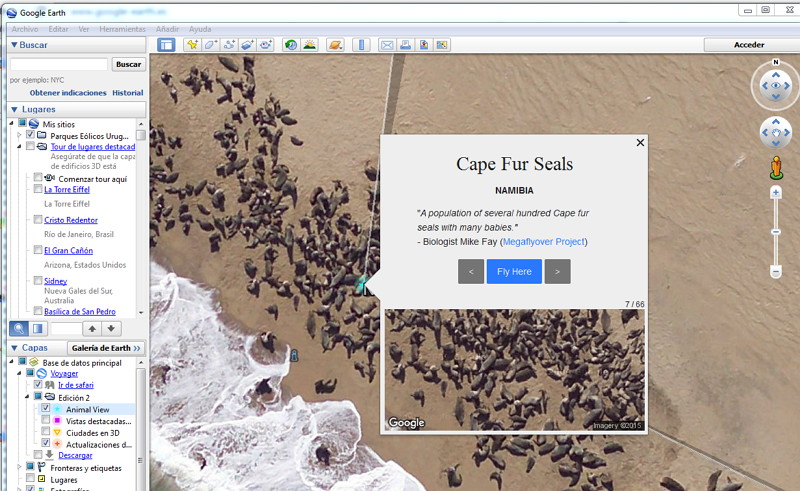Check the La Torre Eiffel checkbox
The height and width of the screenshot is (491, 800).
[x=38, y=189]
